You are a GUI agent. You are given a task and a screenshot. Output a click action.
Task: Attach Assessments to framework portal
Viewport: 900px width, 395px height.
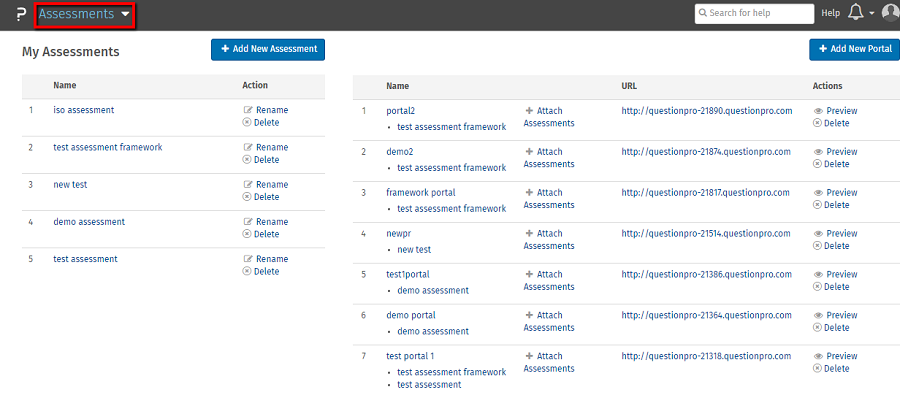[549, 199]
